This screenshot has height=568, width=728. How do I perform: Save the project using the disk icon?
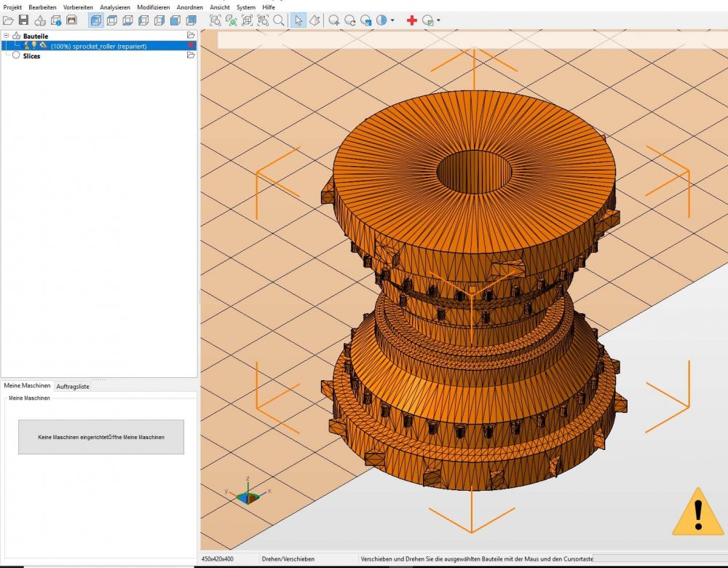[23, 21]
